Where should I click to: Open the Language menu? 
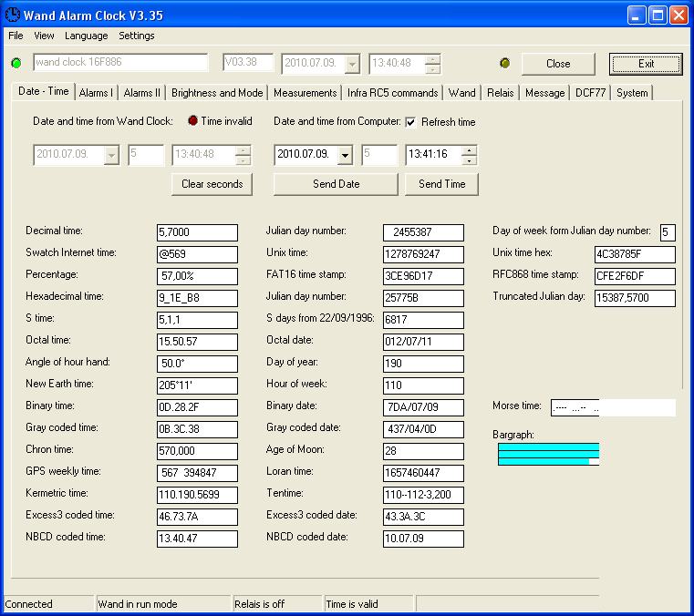point(87,36)
